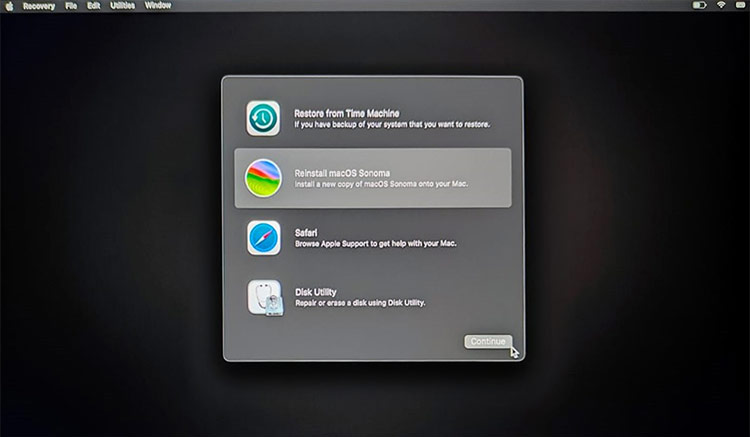Choose the "Reinstall macOS Sonoma" title text
The height and width of the screenshot is (437, 750).
[340, 173]
